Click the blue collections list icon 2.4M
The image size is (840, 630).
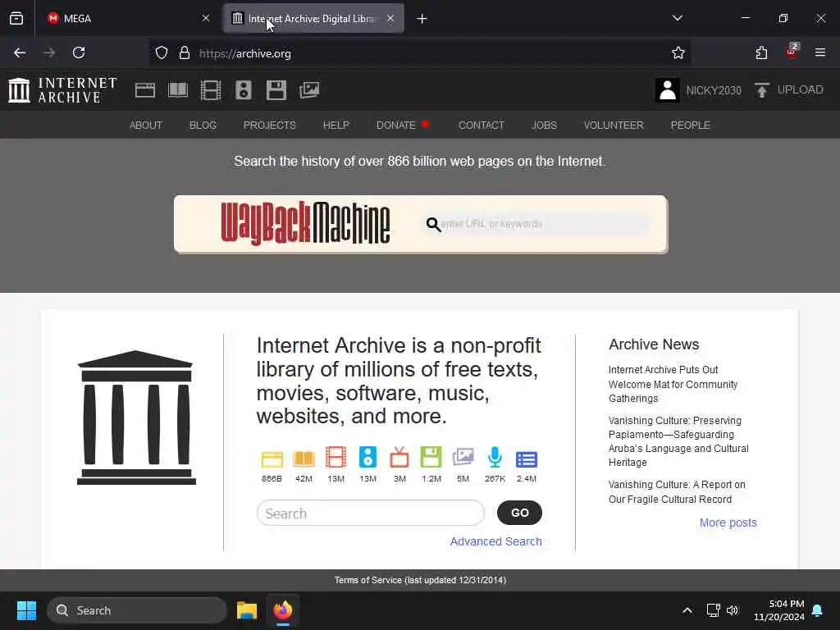(527, 459)
